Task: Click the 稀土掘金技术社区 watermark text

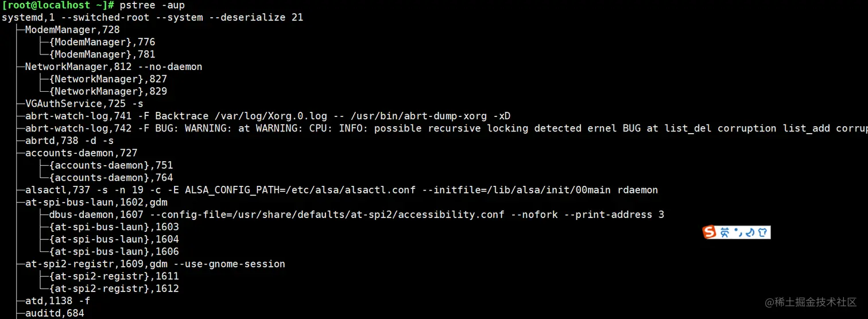Action: point(816,302)
